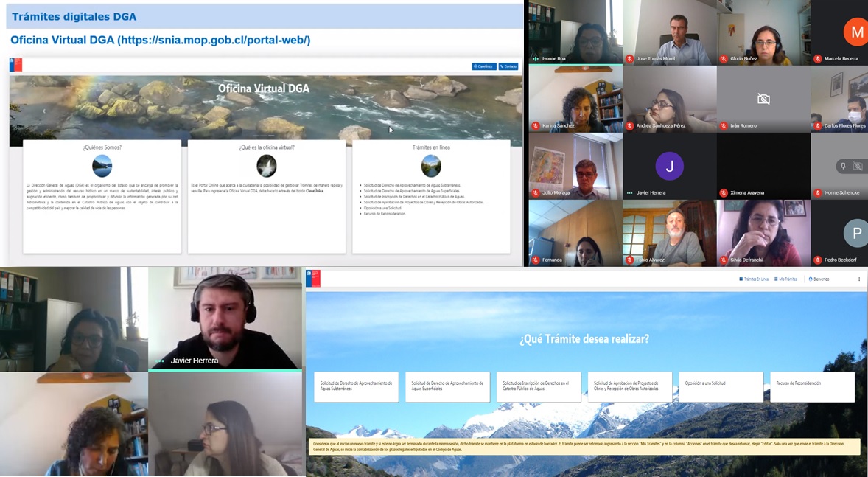This screenshot has height=477, width=868.
Task: Open the Bienvenido user menu
Action: point(819,279)
